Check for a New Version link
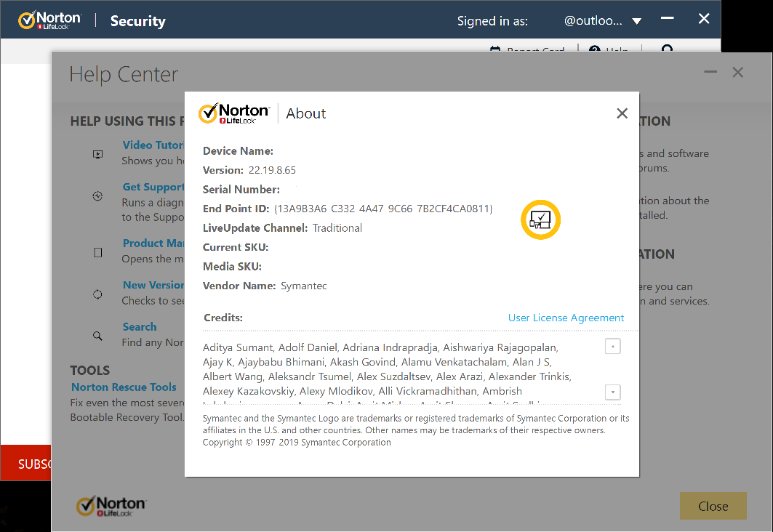The width and height of the screenshot is (773, 532). (153, 285)
